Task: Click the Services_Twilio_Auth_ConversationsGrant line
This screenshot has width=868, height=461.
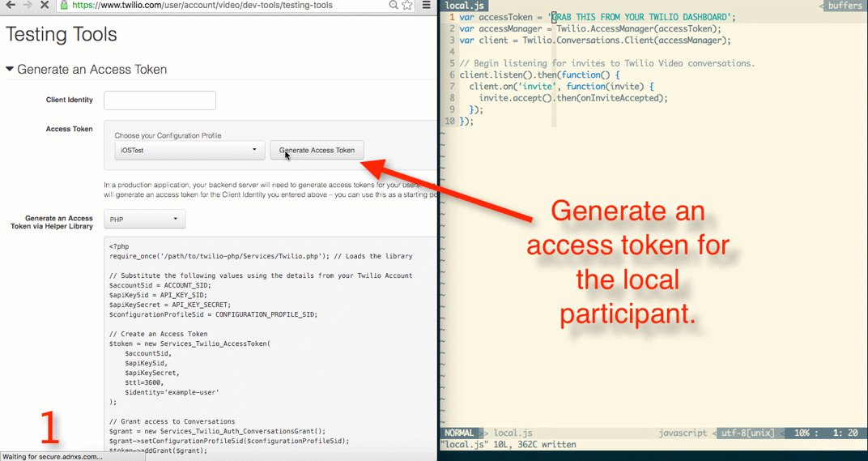Action: click(217, 431)
